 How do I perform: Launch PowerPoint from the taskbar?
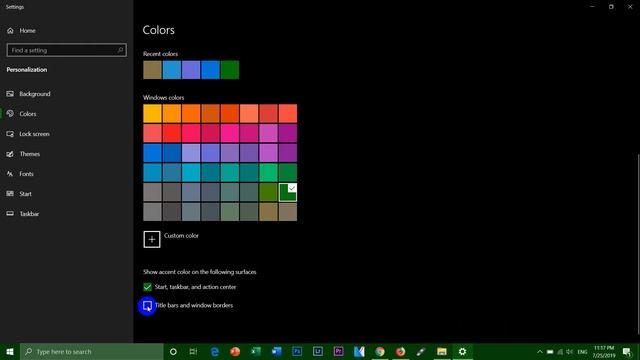pos(235,351)
